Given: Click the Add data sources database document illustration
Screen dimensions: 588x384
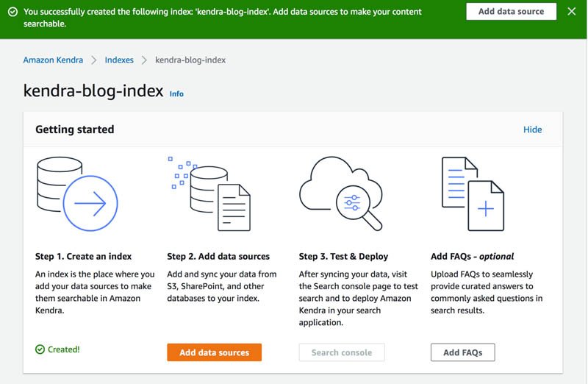Looking at the screenshot, I should coord(209,193).
